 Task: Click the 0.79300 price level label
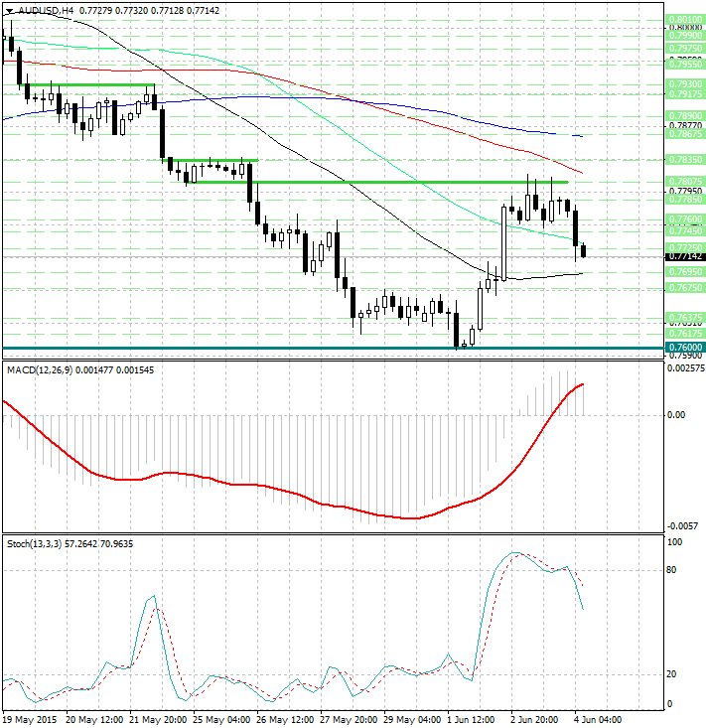coord(685,84)
